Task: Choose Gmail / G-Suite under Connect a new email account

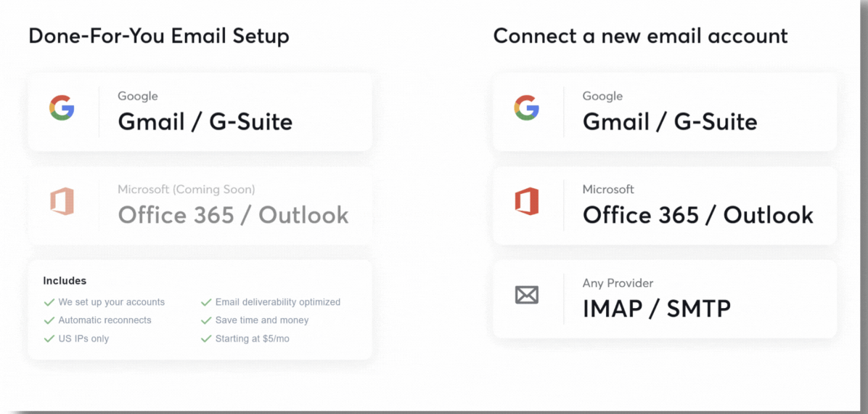Action: point(665,111)
